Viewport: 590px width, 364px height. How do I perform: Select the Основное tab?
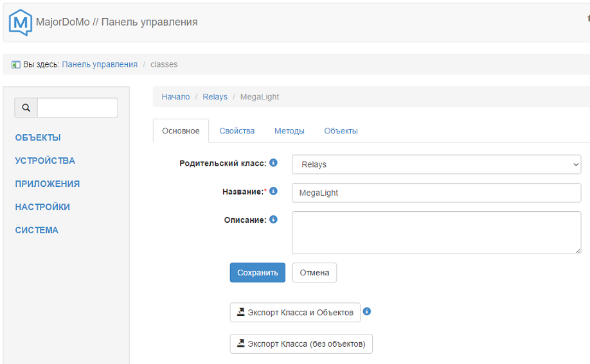tap(181, 131)
